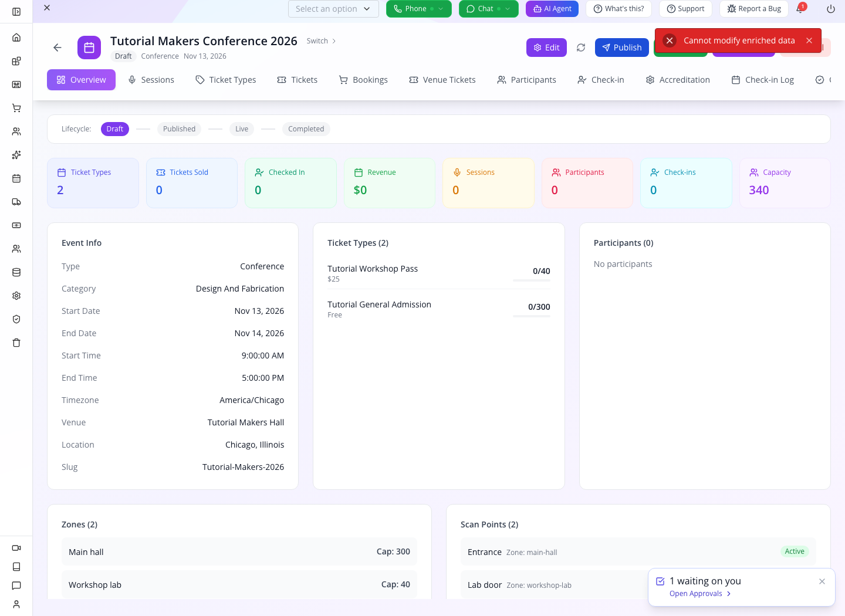This screenshot has height=616, width=845.
Task: Go to the Venue Tickets tab
Action: 442,80
